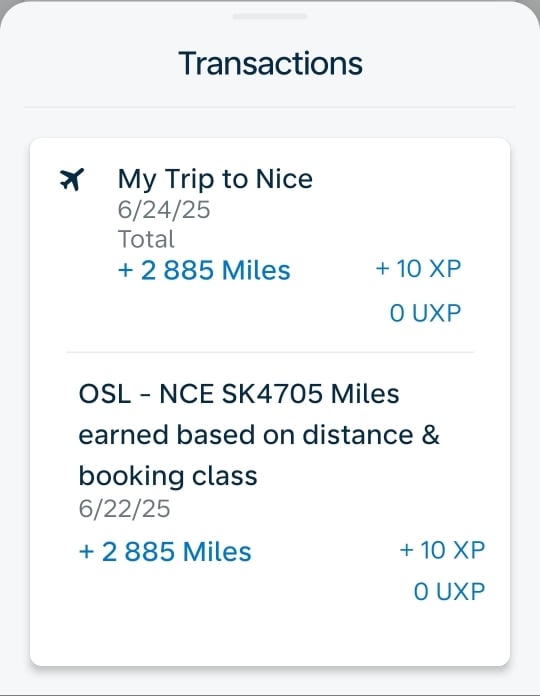The height and width of the screenshot is (696, 540).
Task: Tap the 'earned based on distance &' line
Action: (259, 435)
